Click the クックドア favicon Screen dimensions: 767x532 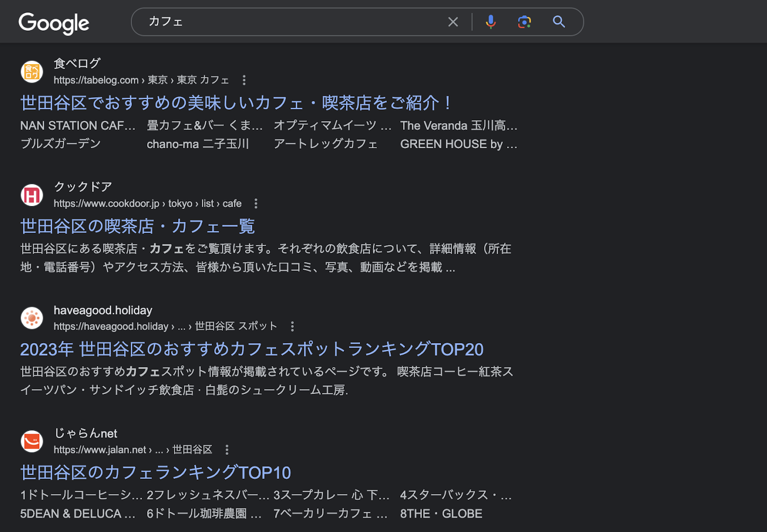pyautogui.click(x=32, y=195)
